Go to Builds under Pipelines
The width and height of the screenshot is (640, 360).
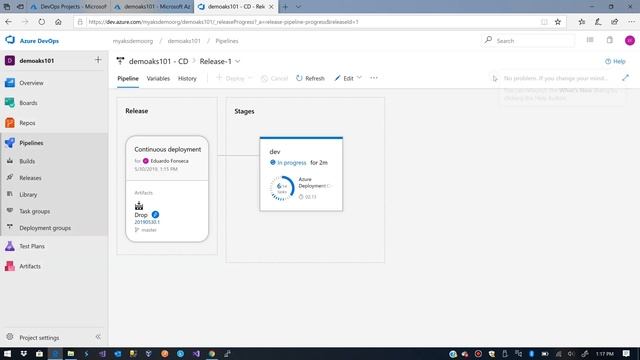coord(27,161)
